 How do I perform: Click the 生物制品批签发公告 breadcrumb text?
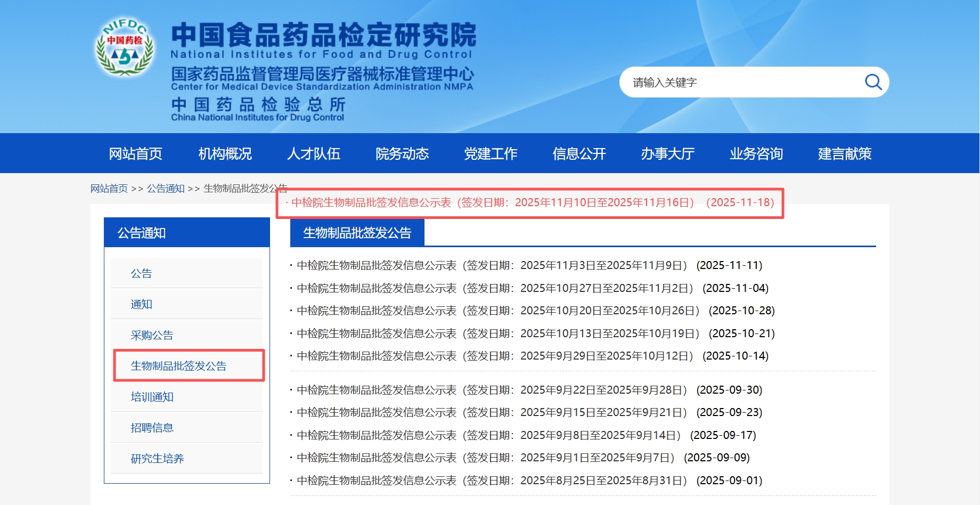[x=246, y=189]
